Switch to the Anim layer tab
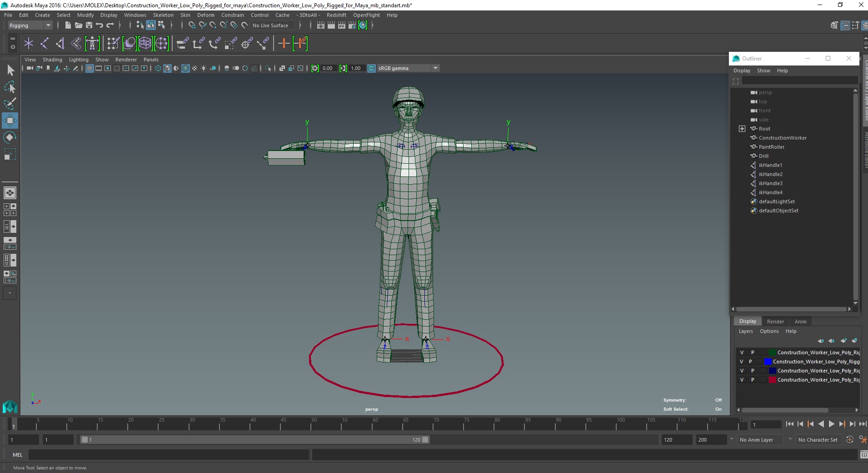This screenshot has width=868, height=473. click(x=800, y=322)
